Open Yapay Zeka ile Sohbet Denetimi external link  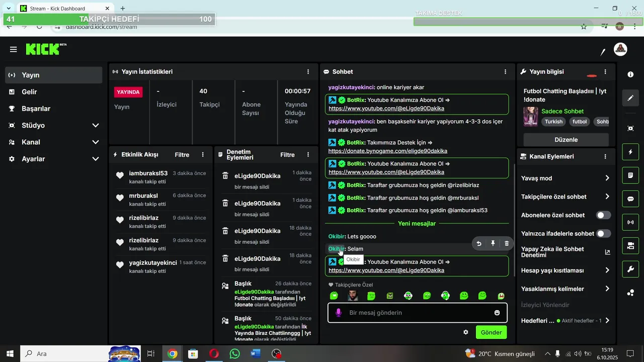point(607,252)
